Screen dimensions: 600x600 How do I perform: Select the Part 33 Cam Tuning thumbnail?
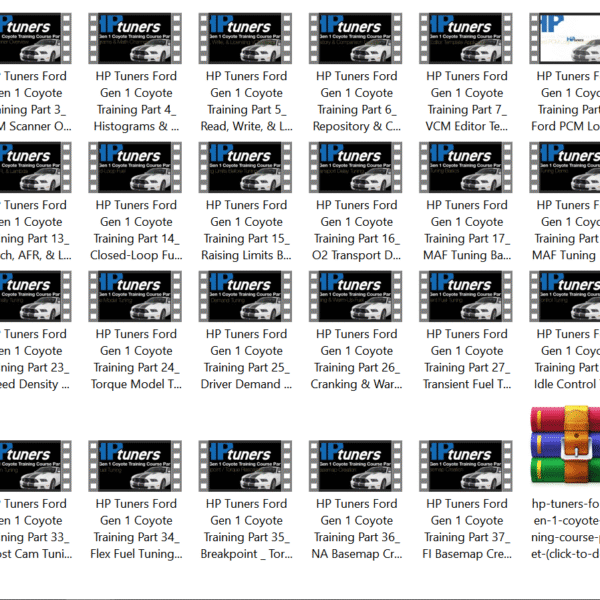click(x=36, y=466)
